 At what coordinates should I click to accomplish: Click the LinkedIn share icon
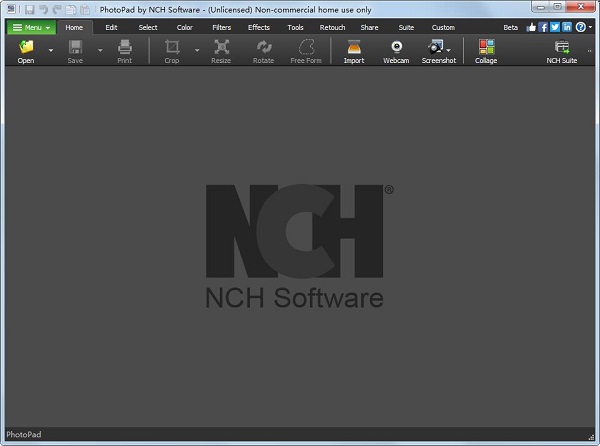pyautogui.click(x=567, y=27)
